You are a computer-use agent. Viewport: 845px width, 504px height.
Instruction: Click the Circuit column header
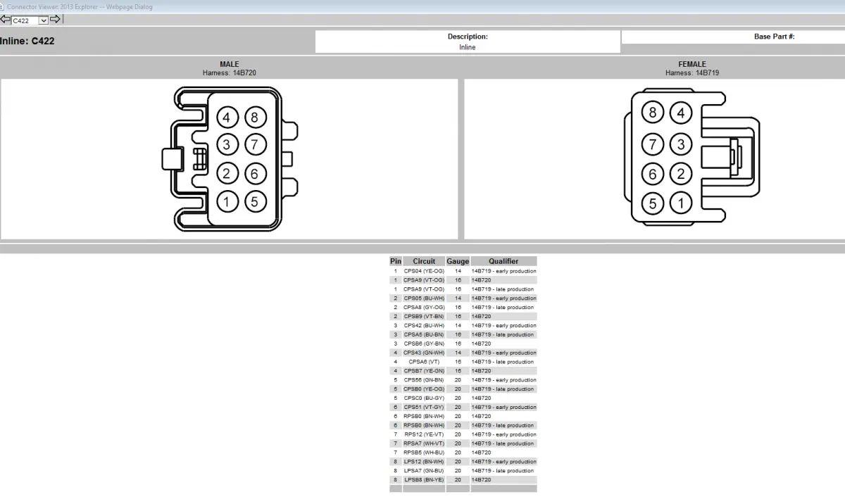pos(424,261)
